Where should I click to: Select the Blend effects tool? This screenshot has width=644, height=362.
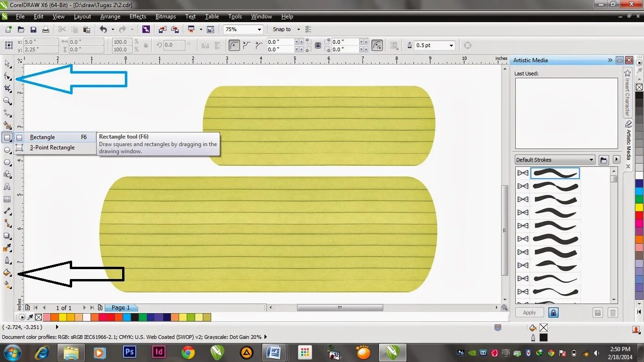[7, 236]
